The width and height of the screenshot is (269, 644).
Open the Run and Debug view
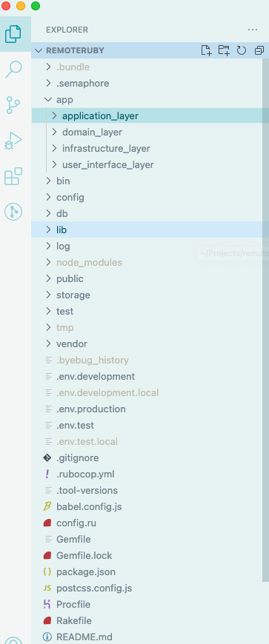13,140
